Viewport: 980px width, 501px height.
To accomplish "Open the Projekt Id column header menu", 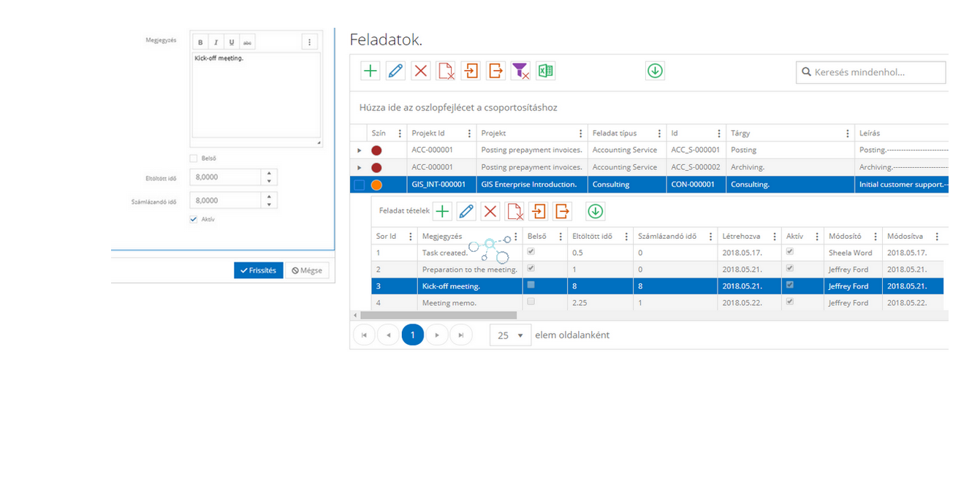I will 468,134.
